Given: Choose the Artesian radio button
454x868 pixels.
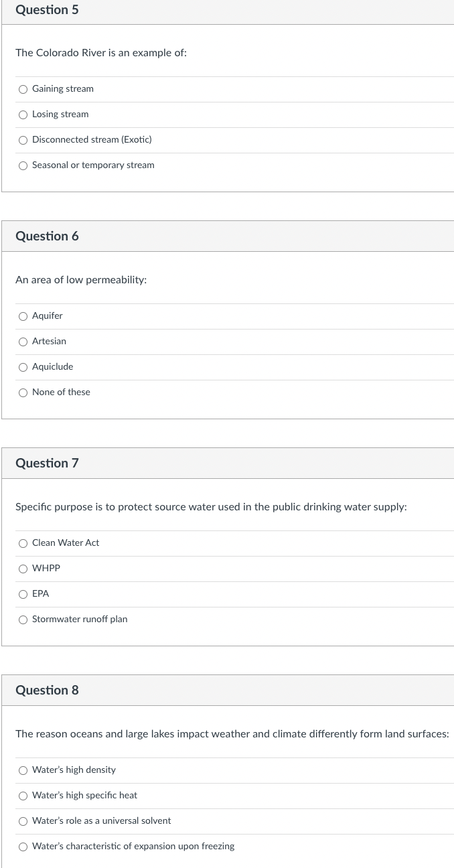Looking at the screenshot, I should 23,342.
